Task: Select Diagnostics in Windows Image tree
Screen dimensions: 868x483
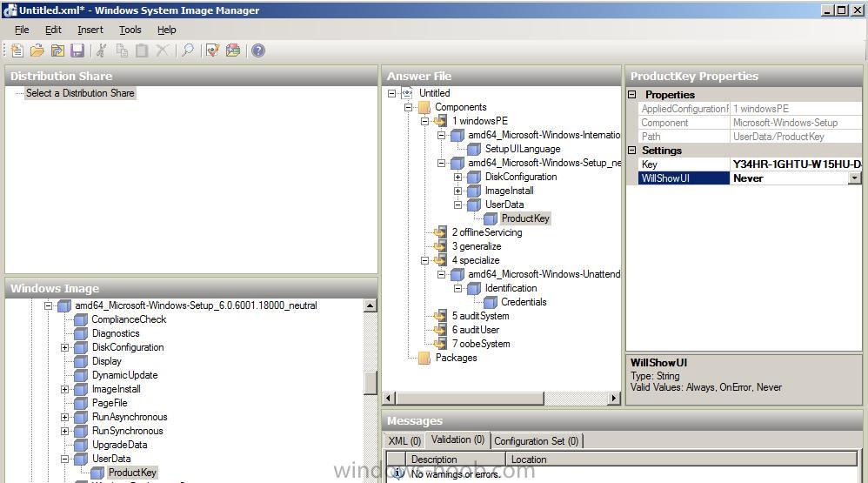Action: [x=116, y=333]
